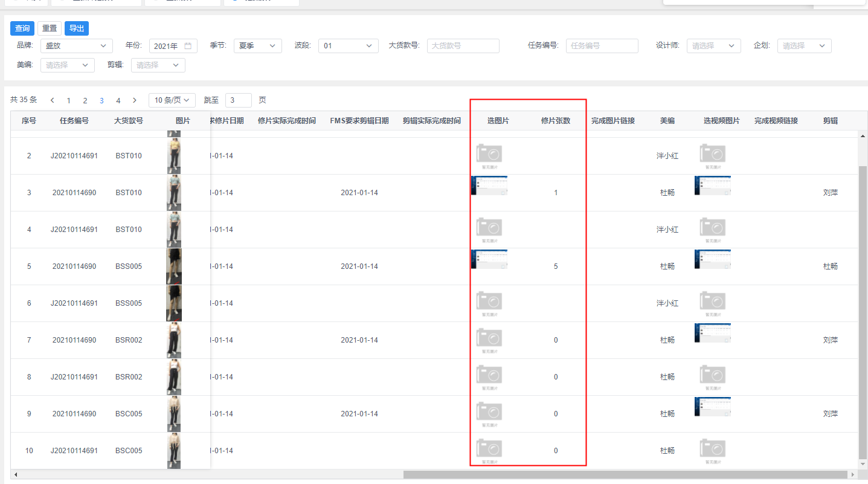Screen dimensions: 868x484
Task: Expand the 季节 dropdown showing 夏季
Action: coord(257,46)
